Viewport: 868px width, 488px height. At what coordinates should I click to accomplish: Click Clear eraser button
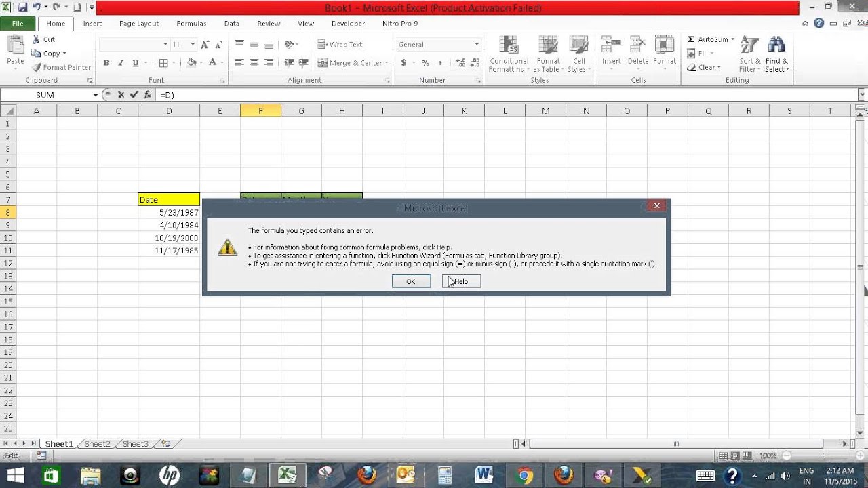(703, 67)
